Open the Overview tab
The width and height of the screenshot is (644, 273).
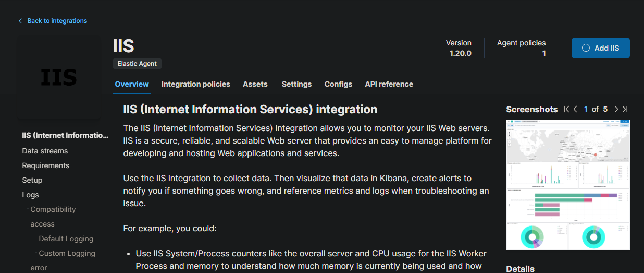point(132,84)
